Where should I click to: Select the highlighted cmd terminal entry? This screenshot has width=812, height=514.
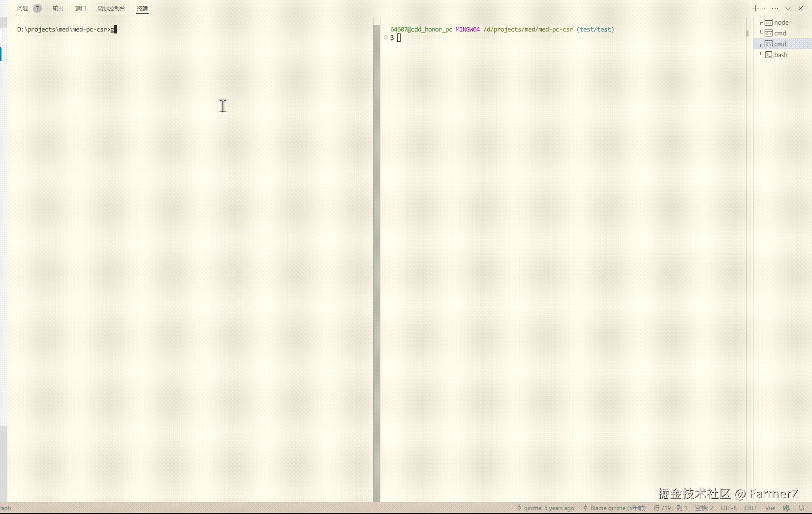pyautogui.click(x=780, y=44)
